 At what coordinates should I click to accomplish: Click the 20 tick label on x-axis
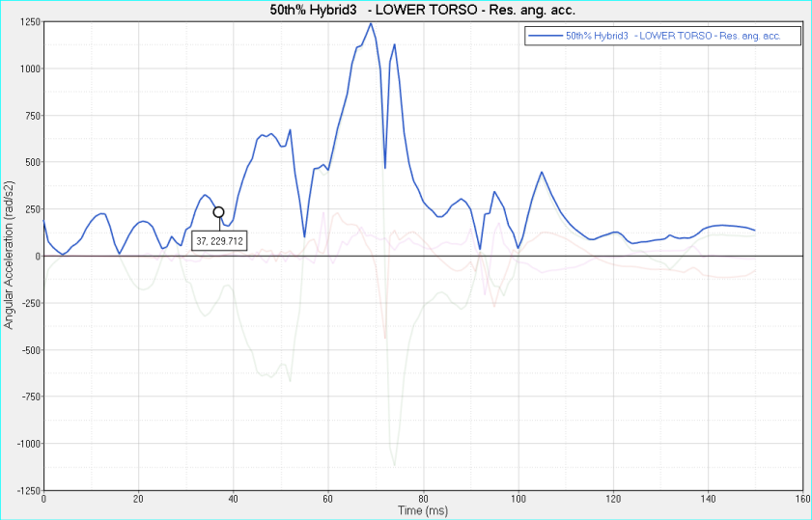point(138,499)
